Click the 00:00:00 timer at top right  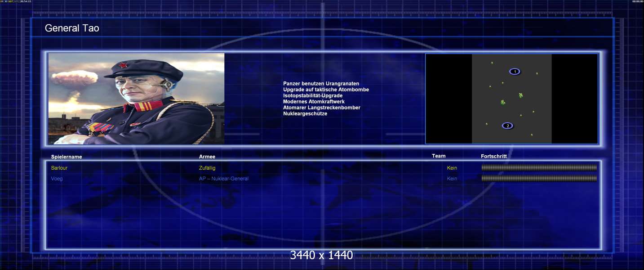(x=638, y=1)
